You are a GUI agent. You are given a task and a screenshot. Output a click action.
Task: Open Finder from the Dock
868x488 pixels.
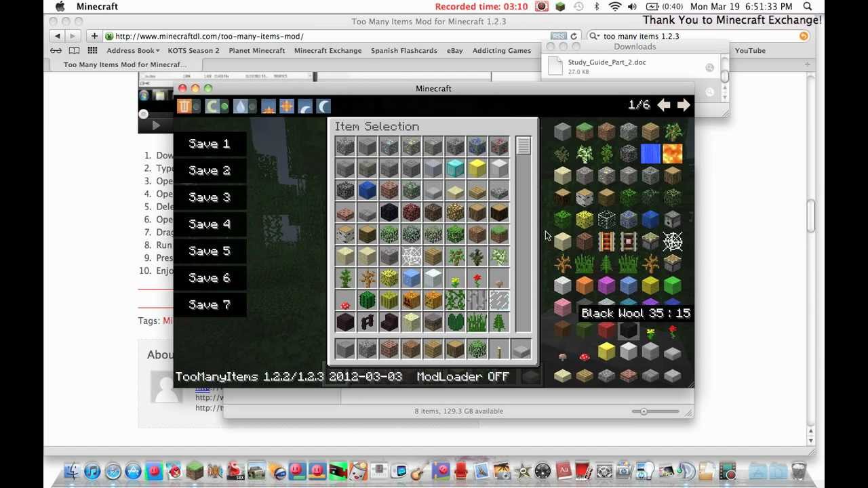pyautogui.click(x=72, y=470)
